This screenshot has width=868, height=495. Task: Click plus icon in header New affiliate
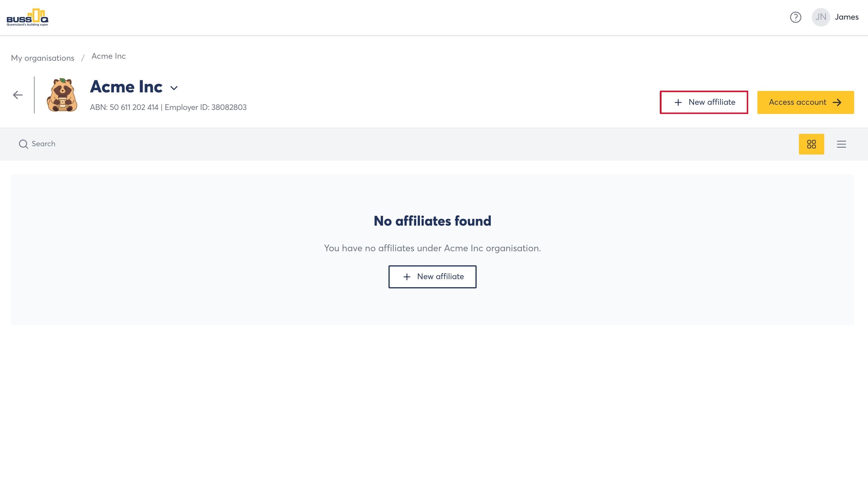click(x=678, y=102)
